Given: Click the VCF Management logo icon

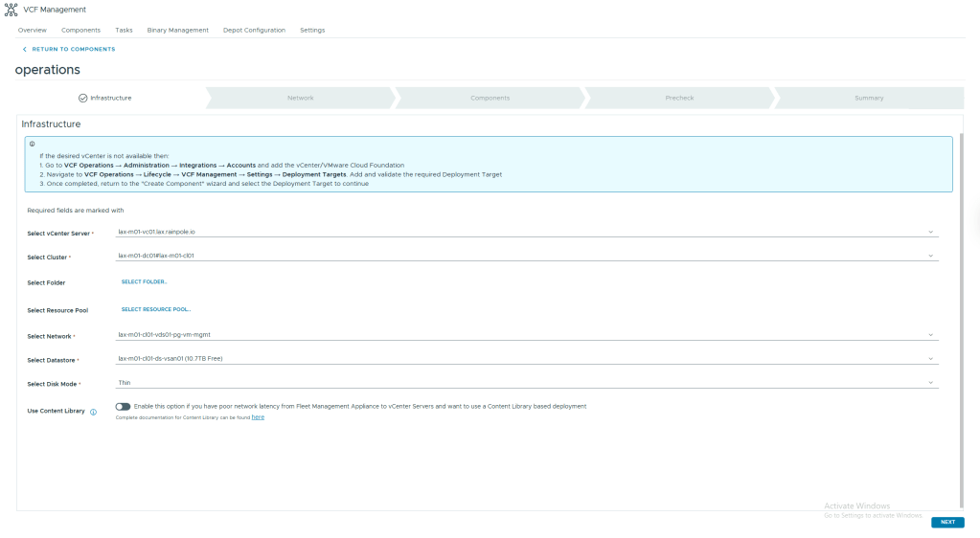Looking at the screenshot, I should click(11, 10).
